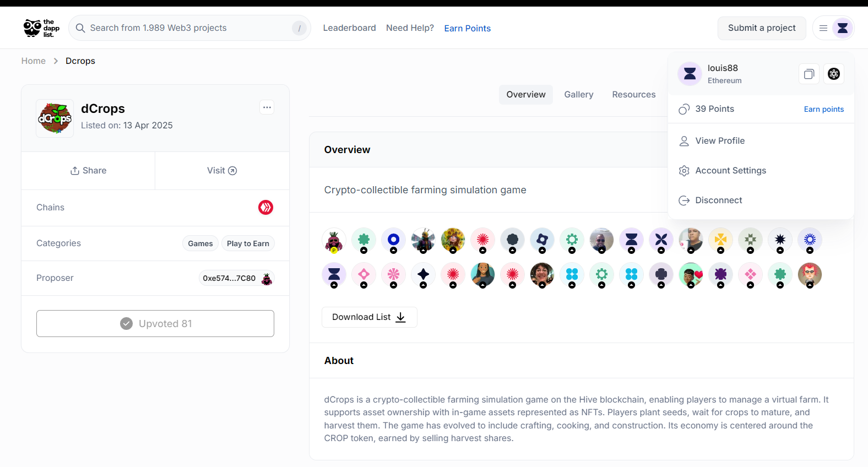Screen dimensions: 868x467
Task: Select the Games category tag
Action: point(200,243)
